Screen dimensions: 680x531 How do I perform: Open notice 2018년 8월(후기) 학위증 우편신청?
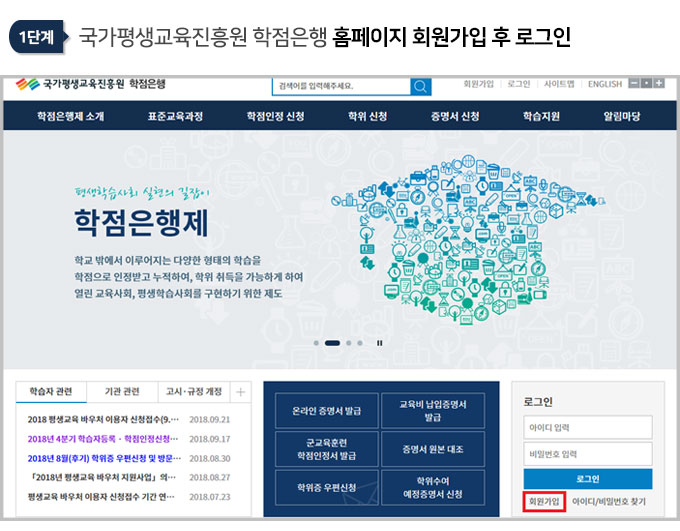105,459
